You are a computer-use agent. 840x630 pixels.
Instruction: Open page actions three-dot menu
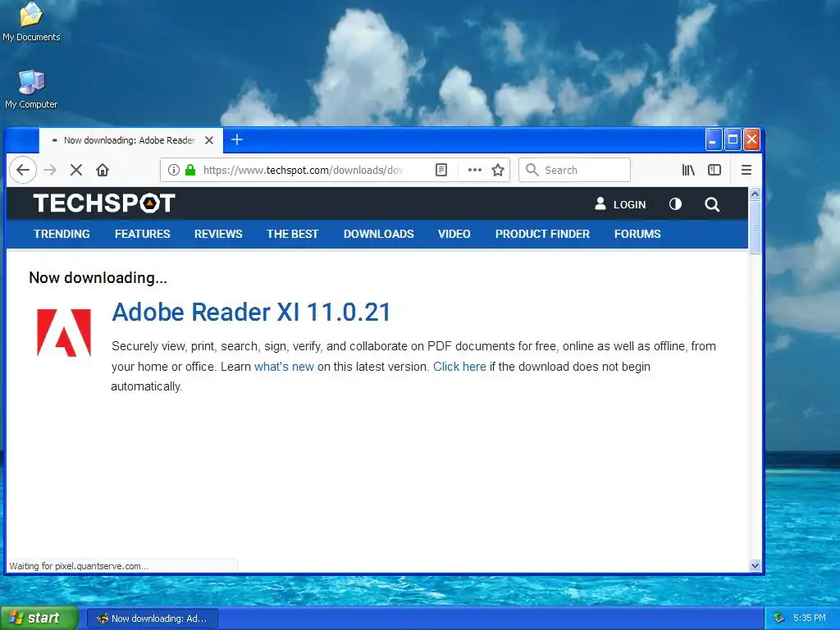click(x=475, y=170)
